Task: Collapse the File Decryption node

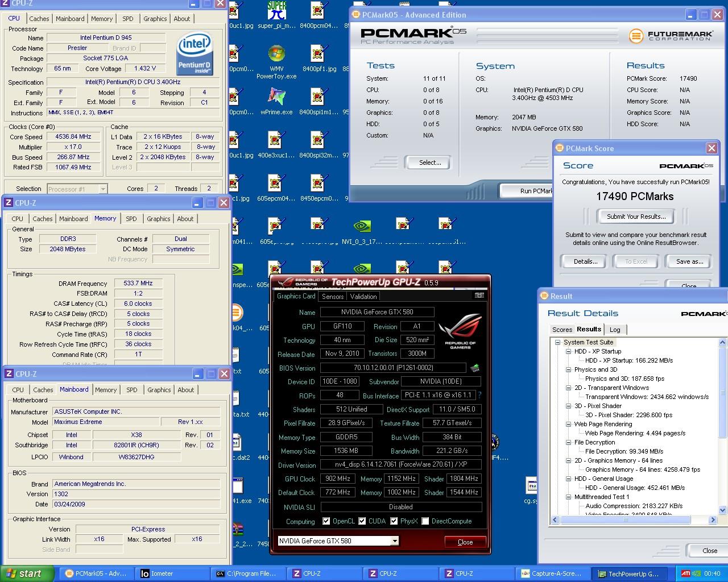Action: (x=568, y=442)
